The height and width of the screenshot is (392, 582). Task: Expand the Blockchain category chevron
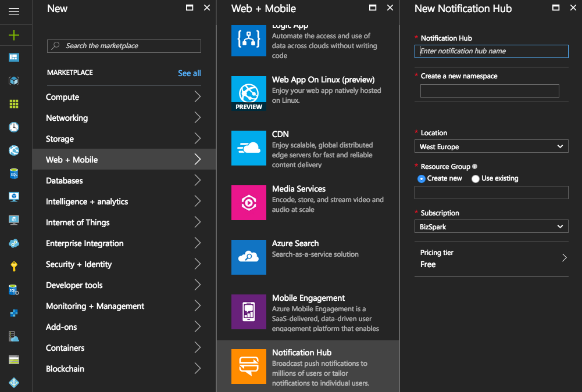click(x=198, y=368)
